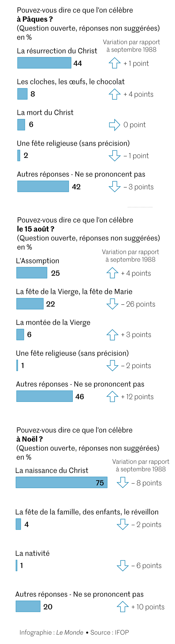Click the up arrow beside +1 point
175x644 pixels.
[115, 63]
